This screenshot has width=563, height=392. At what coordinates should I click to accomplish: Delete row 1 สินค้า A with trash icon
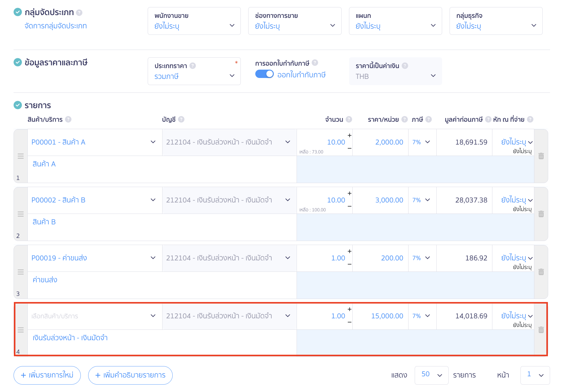pyautogui.click(x=541, y=156)
